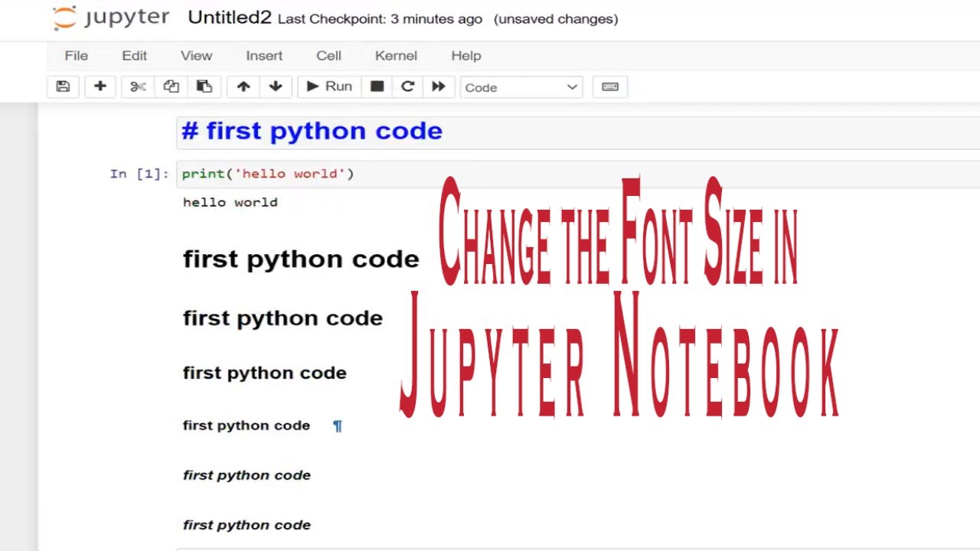980x551 pixels.
Task: Click into the print('hello world') code cell
Action: [578, 174]
